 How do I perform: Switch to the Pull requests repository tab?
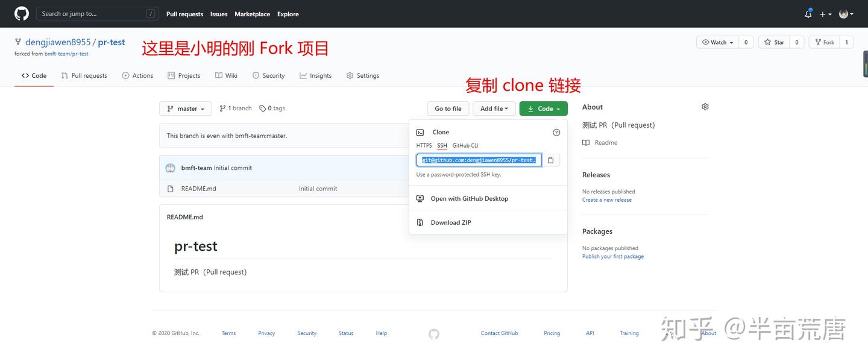(x=84, y=75)
